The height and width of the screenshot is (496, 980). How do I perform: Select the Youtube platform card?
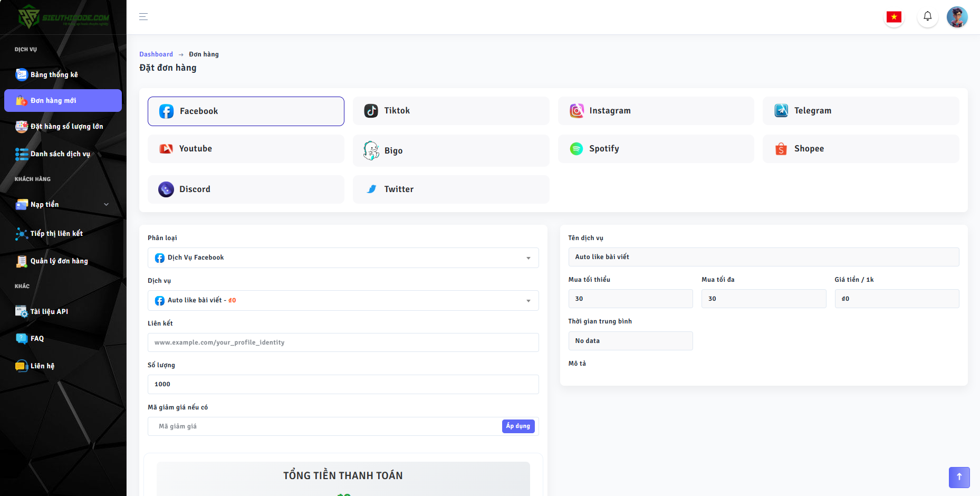(246, 149)
